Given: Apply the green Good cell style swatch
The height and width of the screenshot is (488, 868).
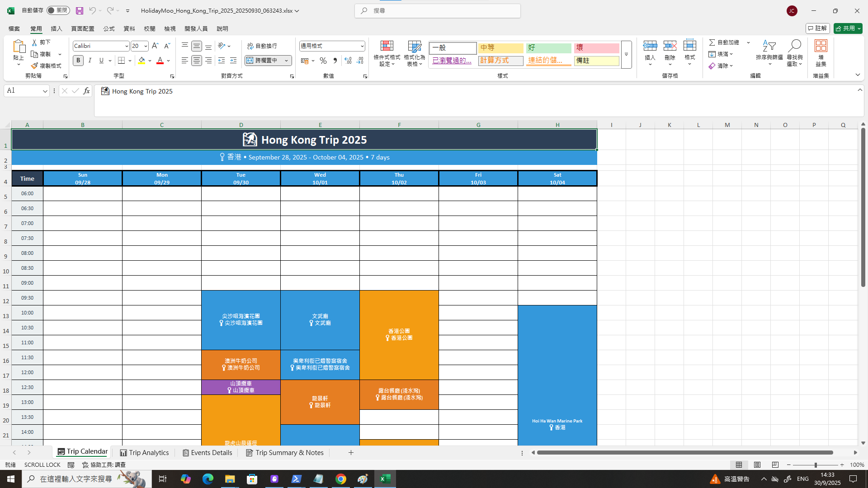Looking at the screenshot, I should pyautogui.click(x=548, y=48).
